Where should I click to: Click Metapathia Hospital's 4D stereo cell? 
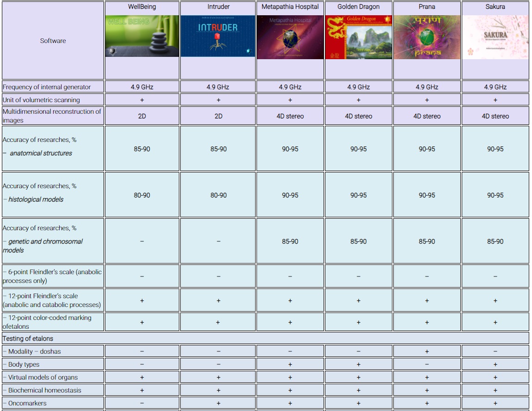coord(290,116)
